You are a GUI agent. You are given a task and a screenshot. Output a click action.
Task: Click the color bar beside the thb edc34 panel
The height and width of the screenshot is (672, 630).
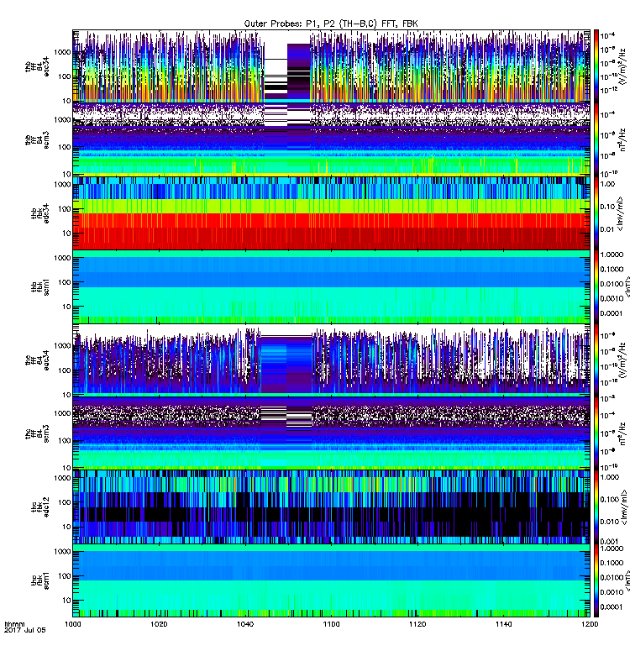(x=596, y=213)
